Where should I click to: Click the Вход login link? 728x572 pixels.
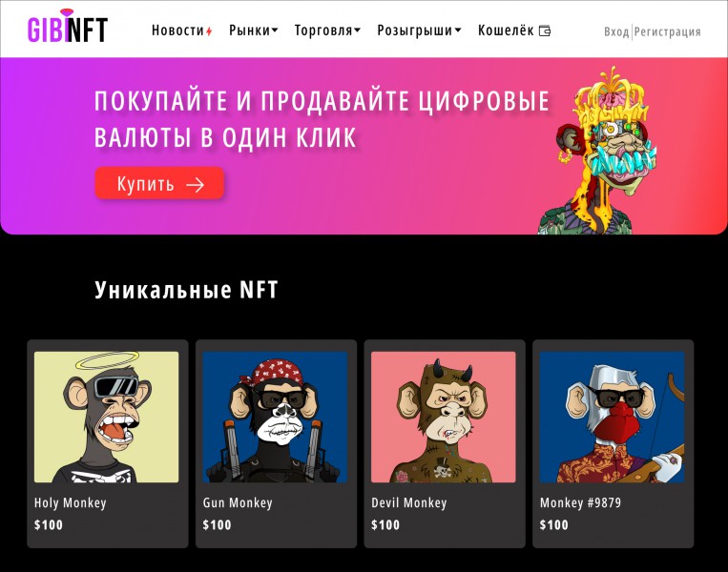(616, 32)
